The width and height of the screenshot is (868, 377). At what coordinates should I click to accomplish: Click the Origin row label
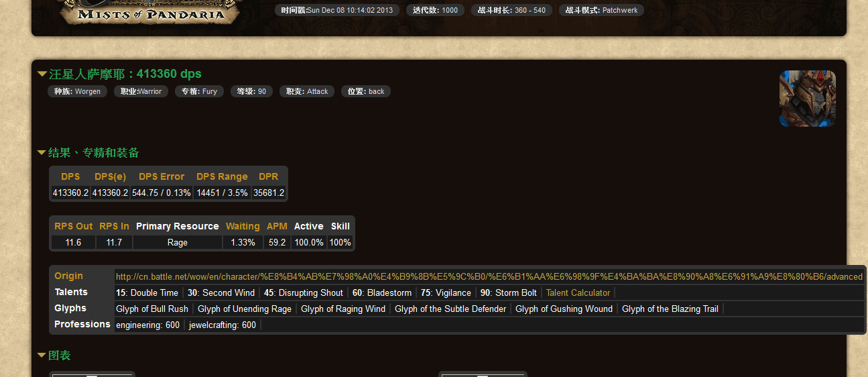68,276
